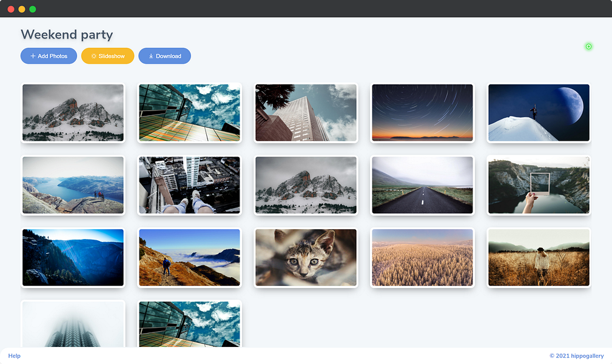This screenshot has height=364, width=612.
Task: Open the star trails night sky photo
Action: coord(422,112)
